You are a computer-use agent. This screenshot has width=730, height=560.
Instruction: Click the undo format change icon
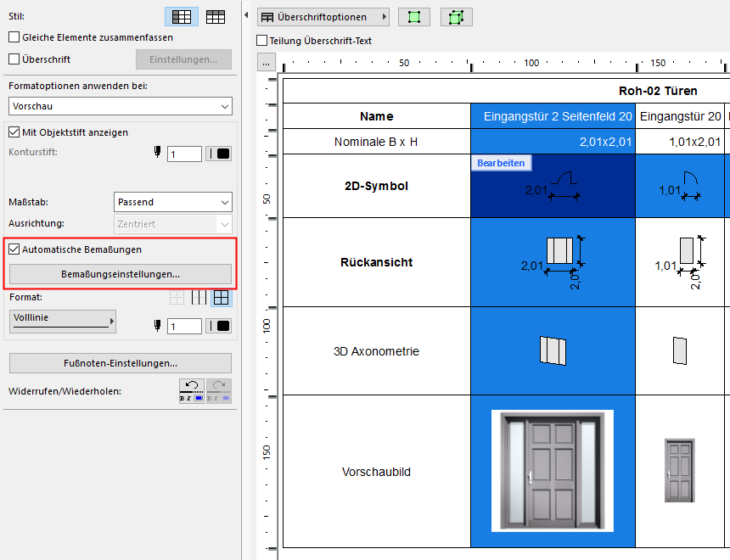(x=192, y=391)
